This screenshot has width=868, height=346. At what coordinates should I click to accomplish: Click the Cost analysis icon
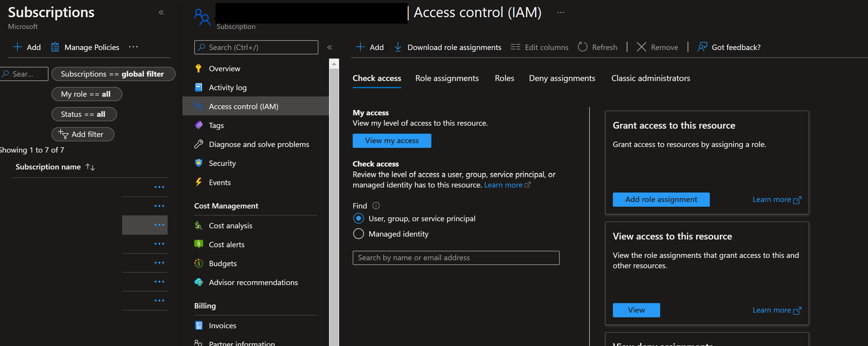(198, 225)
